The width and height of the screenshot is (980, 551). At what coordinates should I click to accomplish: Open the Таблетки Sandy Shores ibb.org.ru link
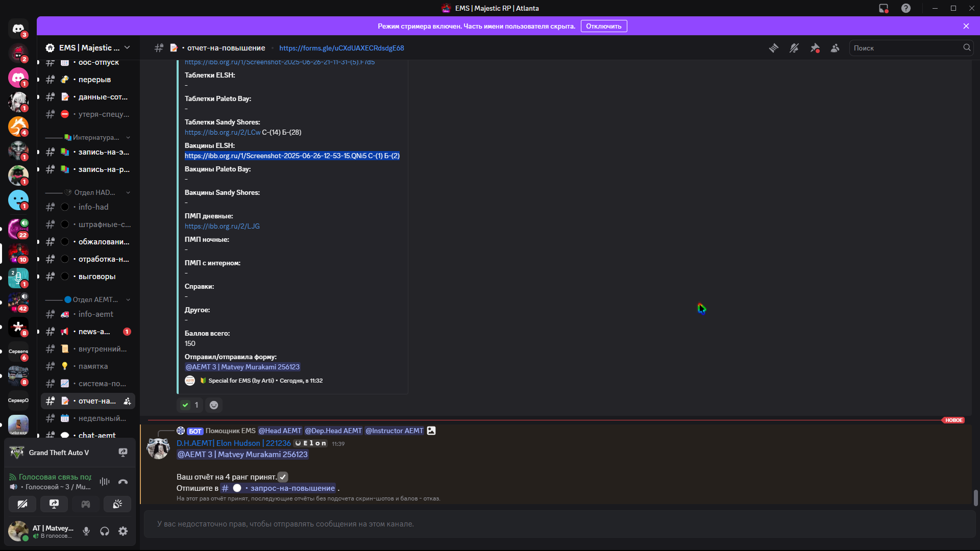tap(223, 132)
